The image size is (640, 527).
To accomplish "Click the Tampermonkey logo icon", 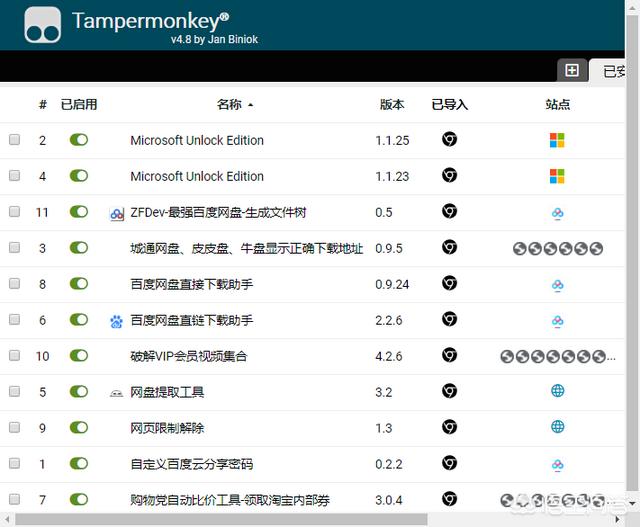I will click(x=42, y=25).
